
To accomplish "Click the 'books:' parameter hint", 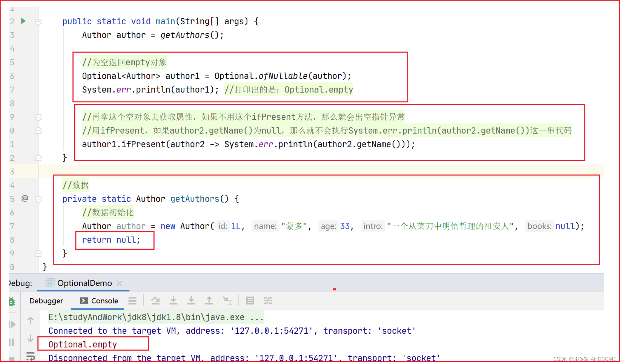I will coord(540,226).
